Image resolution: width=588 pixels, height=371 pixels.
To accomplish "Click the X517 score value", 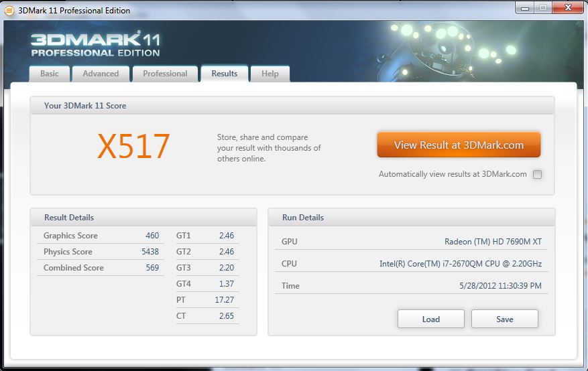I will [133, 147].
